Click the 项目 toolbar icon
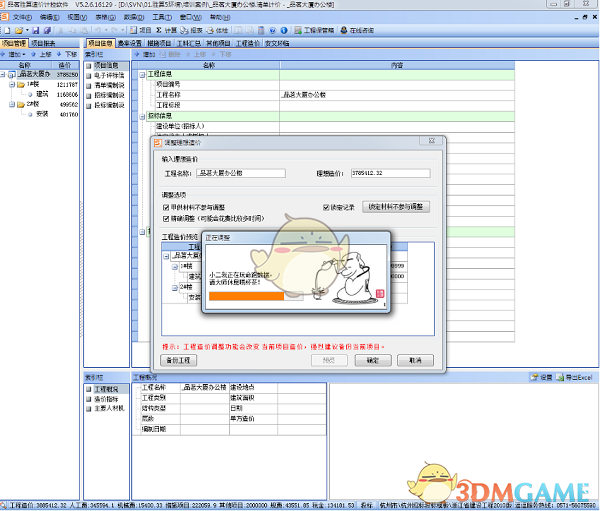 point(140,30)
